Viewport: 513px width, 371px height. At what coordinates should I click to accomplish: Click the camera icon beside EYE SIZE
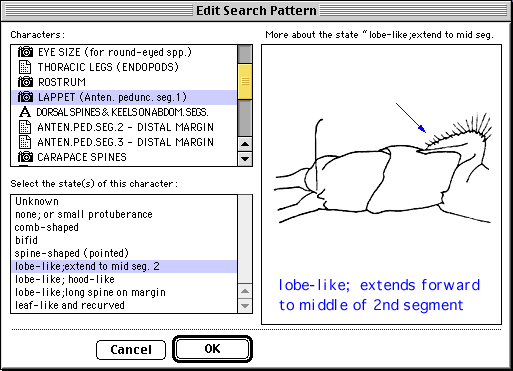(x=25, y=52)
